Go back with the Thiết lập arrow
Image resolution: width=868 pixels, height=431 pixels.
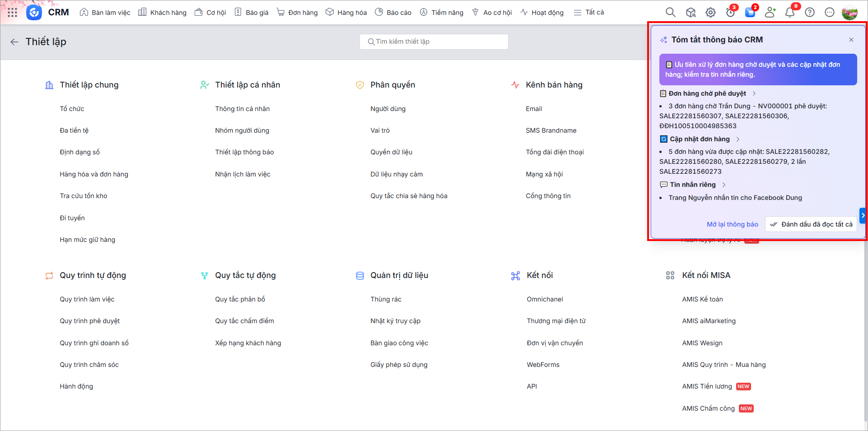(x=14, y=42)
